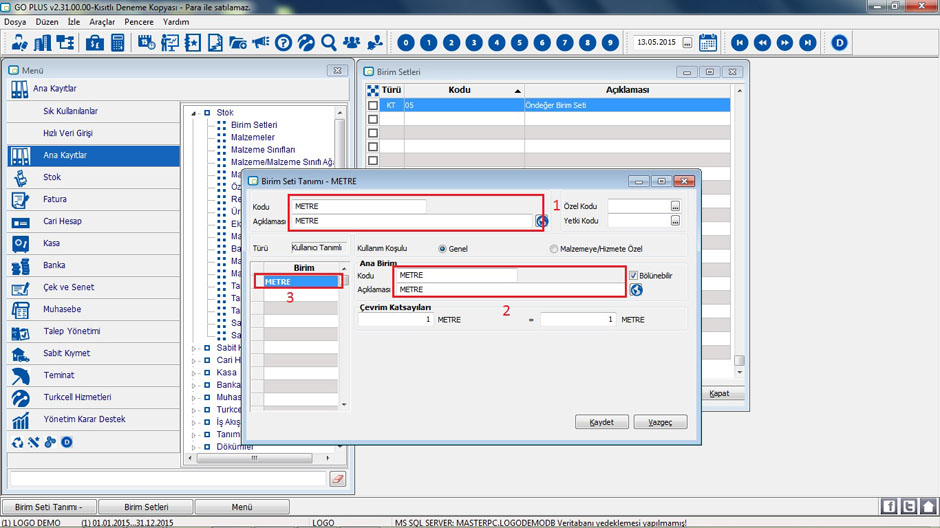Viewport: 940px width, 528px height.
Task: Open Fatura in the left menu
Action: (x=94, y=199)
